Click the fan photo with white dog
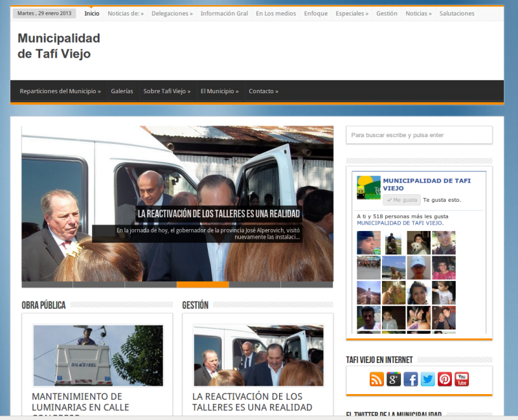This screenshot has width=518, height=420. pos(418,243)
